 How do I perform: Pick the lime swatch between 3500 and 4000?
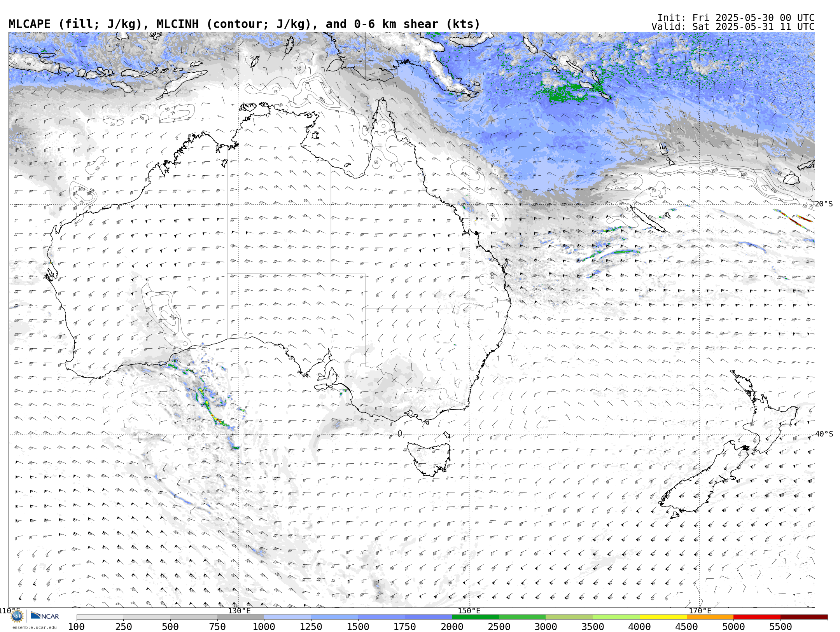616,617
